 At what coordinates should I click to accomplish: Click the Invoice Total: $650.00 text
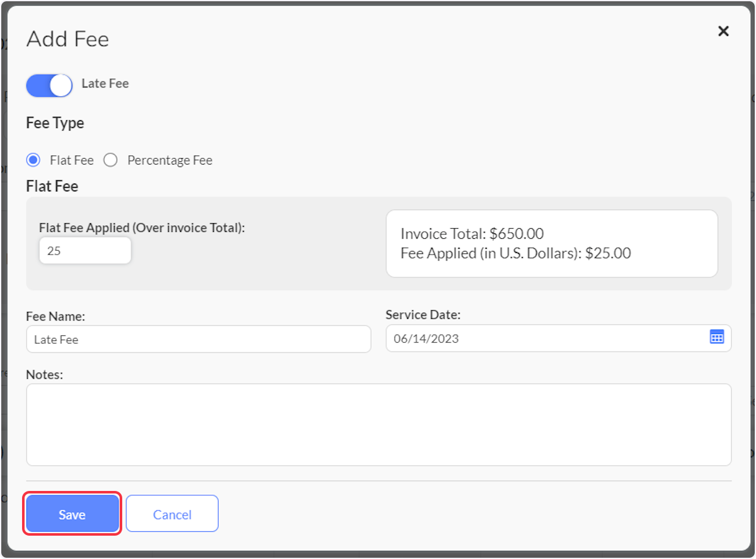tap(472, 234)
